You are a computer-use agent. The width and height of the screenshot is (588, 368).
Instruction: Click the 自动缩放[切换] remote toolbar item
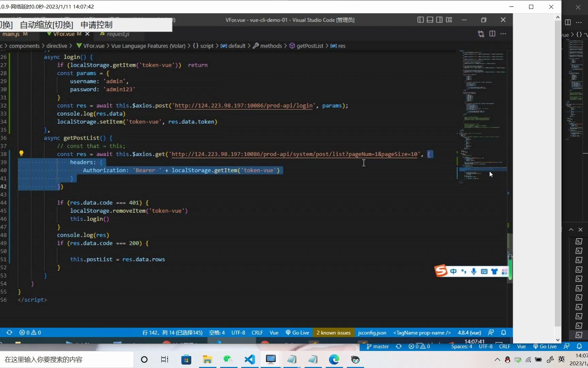[x=47, y=25]
